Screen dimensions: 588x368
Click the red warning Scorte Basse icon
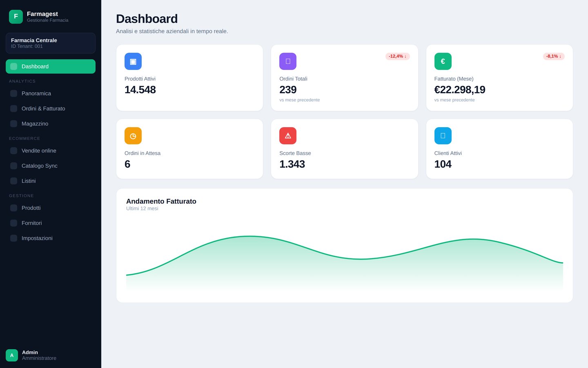(x=288, y=136)
